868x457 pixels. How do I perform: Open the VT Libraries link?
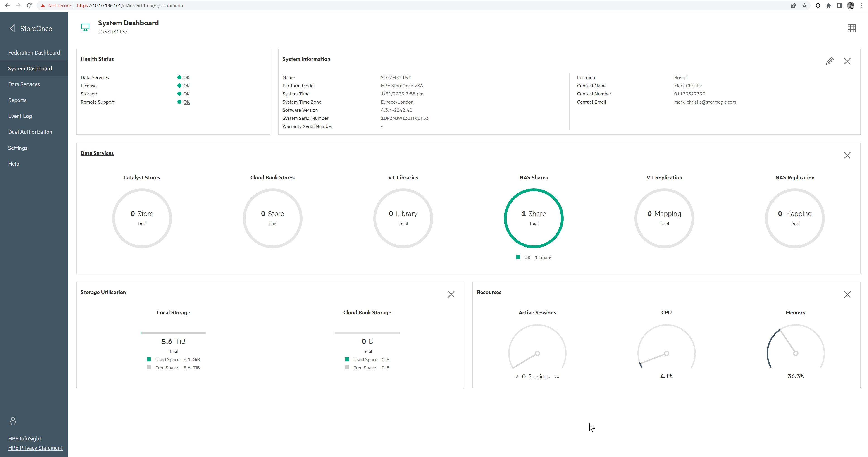[x=403, y=178]
